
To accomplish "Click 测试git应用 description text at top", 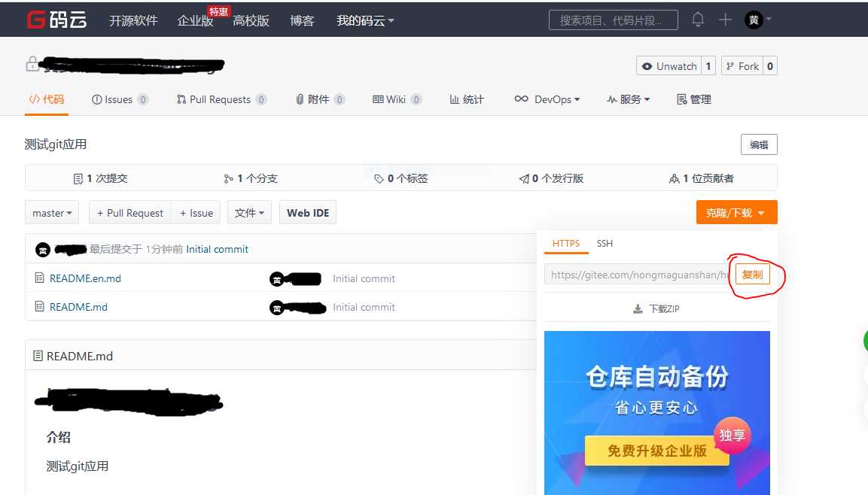I will point(56,145).
